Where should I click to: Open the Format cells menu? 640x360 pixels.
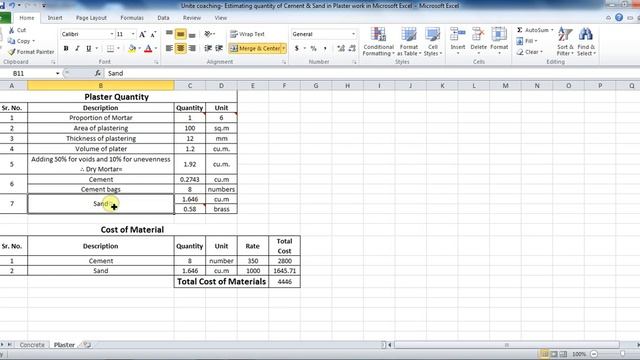[x=499, y=42]
